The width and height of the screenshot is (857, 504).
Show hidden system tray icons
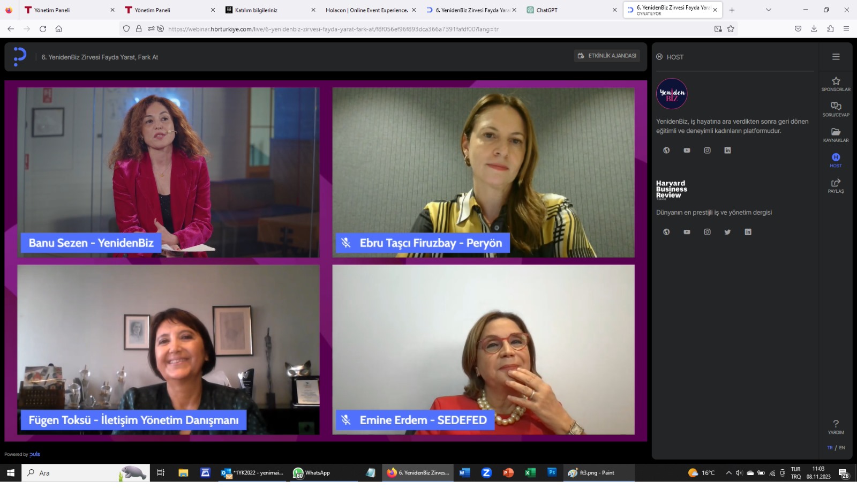click(x=728, y=473)
